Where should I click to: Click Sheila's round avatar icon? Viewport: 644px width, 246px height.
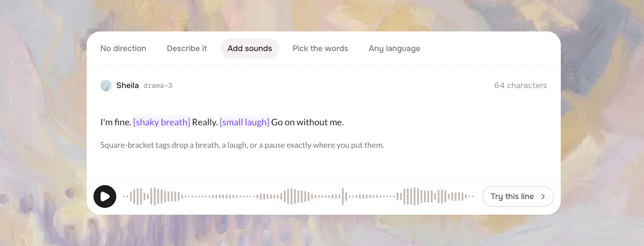tap(106, 86)
